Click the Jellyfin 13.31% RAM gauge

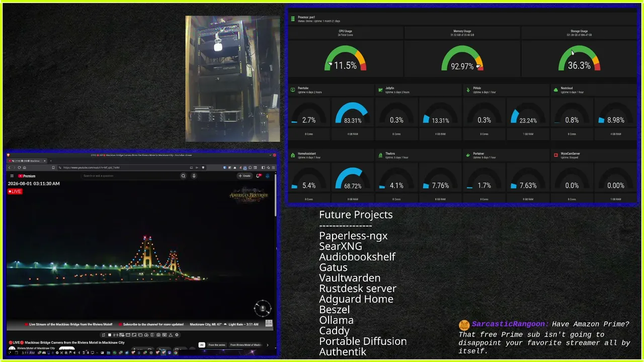tap(440, 114)
